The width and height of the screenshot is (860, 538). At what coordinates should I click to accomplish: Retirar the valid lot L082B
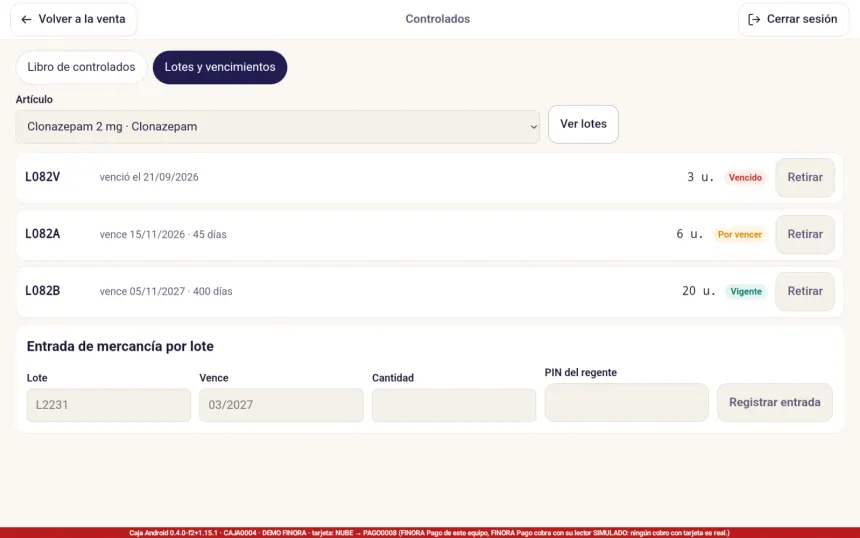pyautogui.click(x=805, y=291)
